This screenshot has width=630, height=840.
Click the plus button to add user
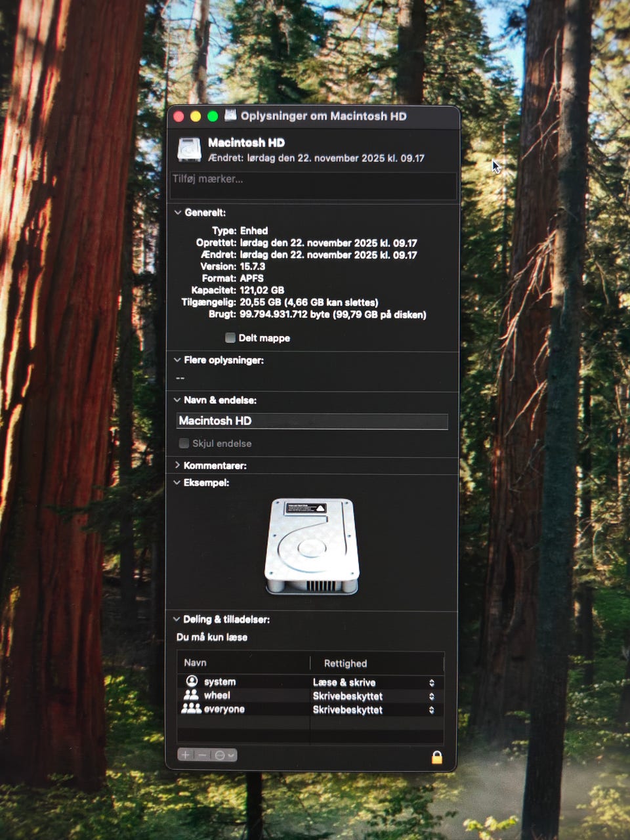pos(186,755)
